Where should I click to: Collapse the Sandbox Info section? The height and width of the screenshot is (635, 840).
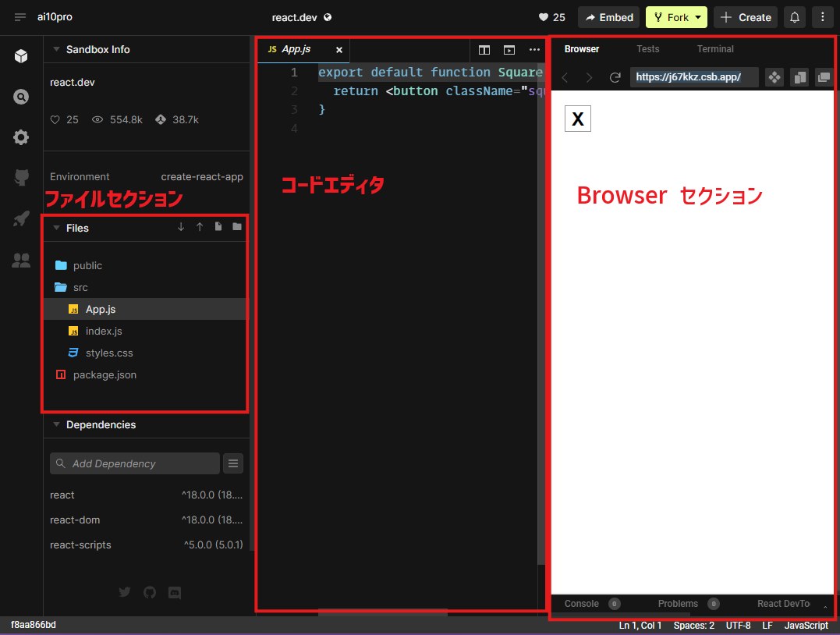55,48
